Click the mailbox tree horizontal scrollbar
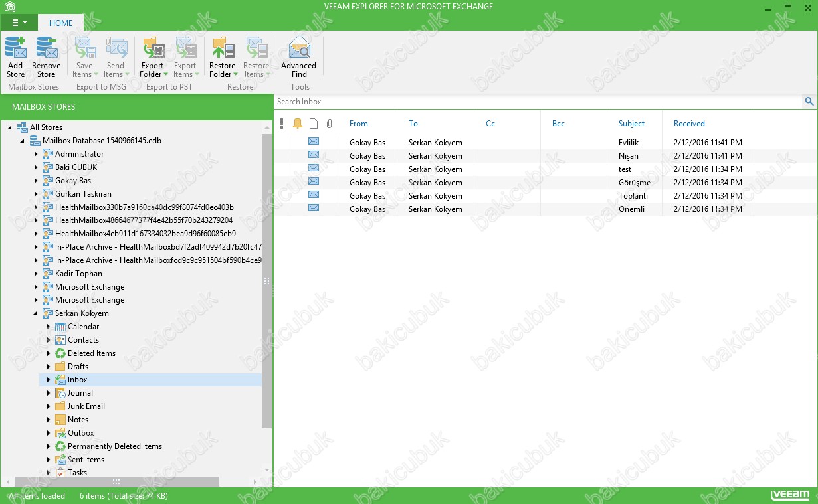Viewport: 818px width, 504px height. (117, 481)
